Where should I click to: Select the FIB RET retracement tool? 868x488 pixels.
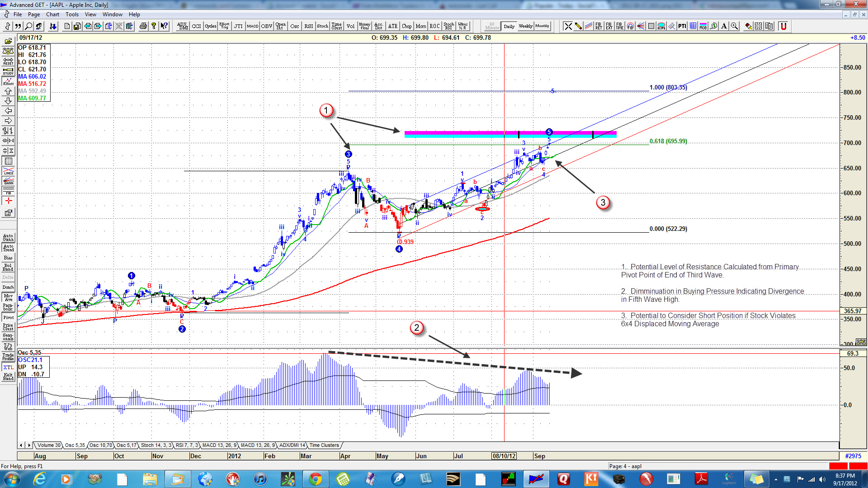point(598,26)
